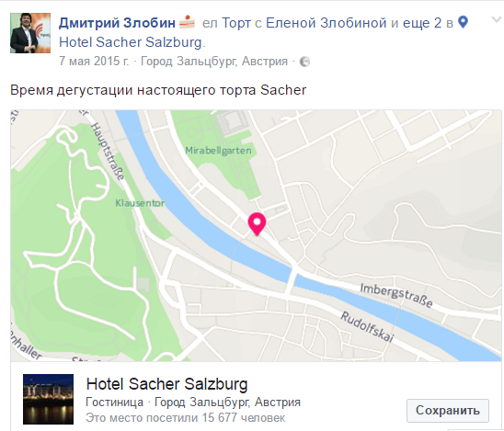Click the Еленой Злобиной tagged name link

[x=326, y=22]
